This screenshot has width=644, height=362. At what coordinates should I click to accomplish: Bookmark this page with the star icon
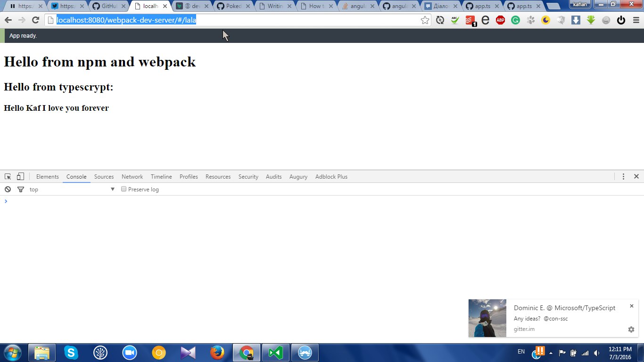pos(425,20)
